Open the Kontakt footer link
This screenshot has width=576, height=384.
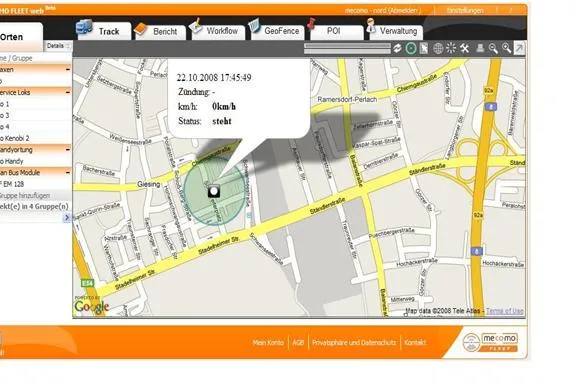[x=415, y=342]
